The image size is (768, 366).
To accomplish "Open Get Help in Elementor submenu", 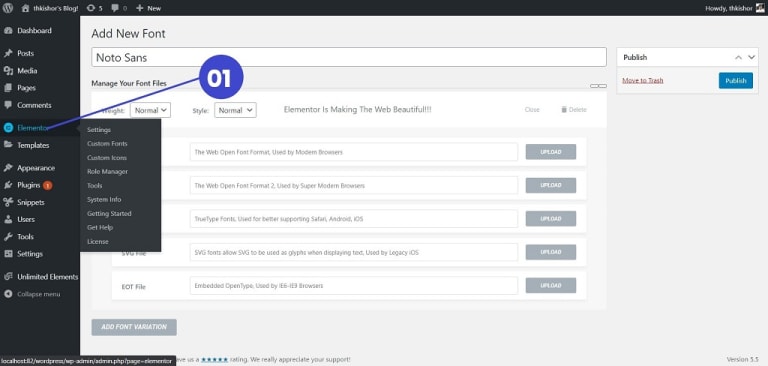I will coord(100,227).
